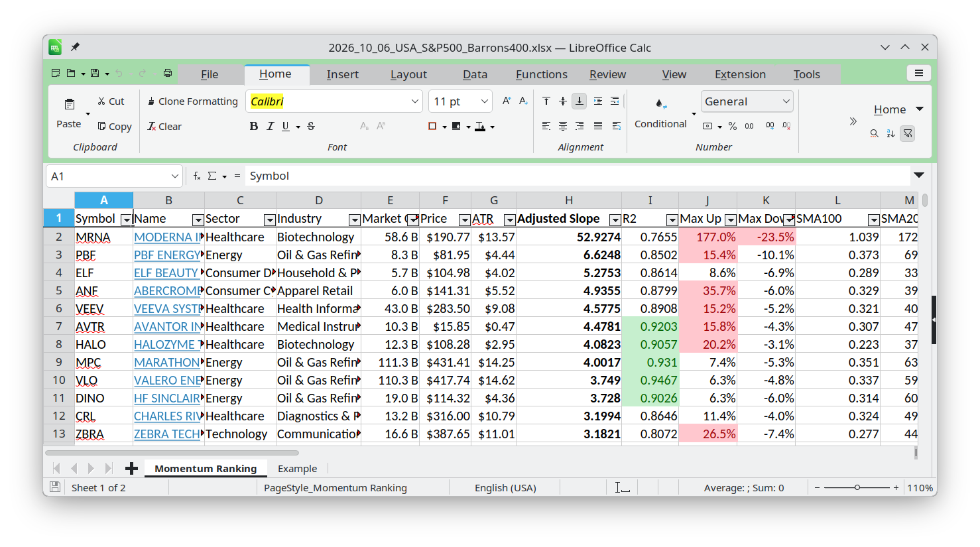Activate Clone Formatting paintbrush
The image size is (980, 547).
(192, 101)
